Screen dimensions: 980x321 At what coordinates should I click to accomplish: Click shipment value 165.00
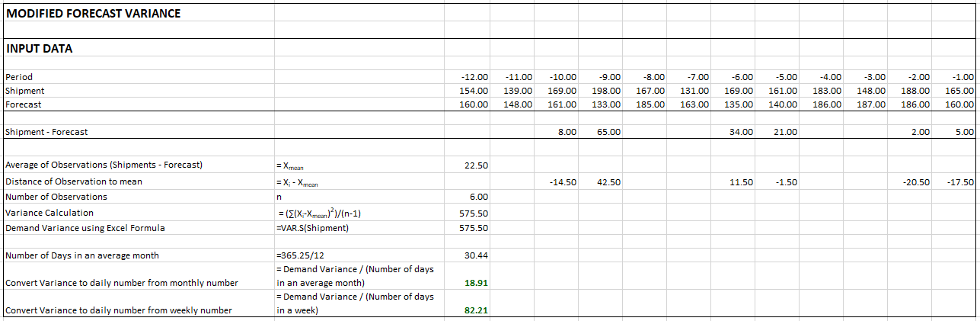tap(960, 91)
